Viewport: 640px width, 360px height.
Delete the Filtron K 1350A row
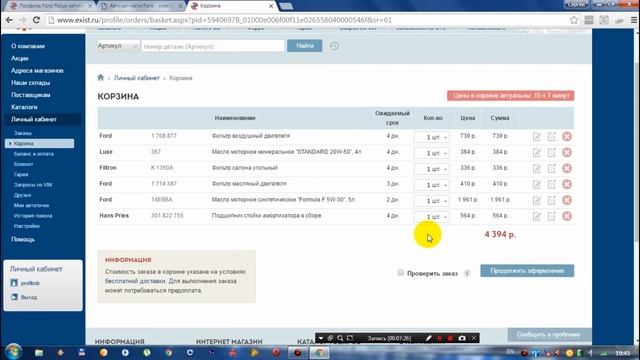[x=567, y=168]
